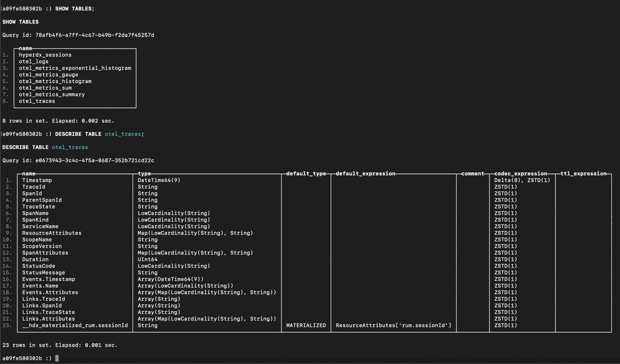Click MATERIALIZED default_type value
620x364 pixels.
tap(306, 325)
